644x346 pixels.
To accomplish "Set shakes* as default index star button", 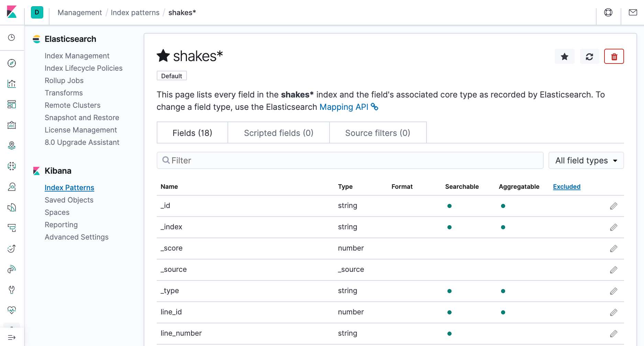I will pos(565,57).
